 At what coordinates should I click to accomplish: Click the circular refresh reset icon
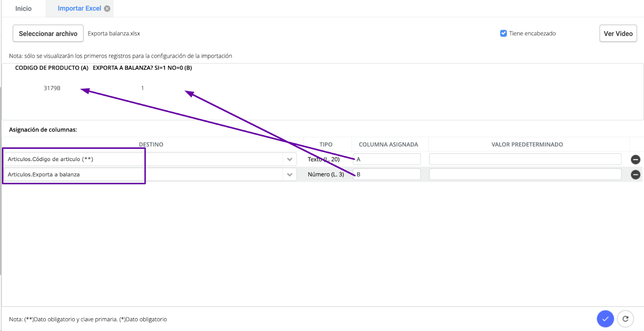tap(625, 319)
